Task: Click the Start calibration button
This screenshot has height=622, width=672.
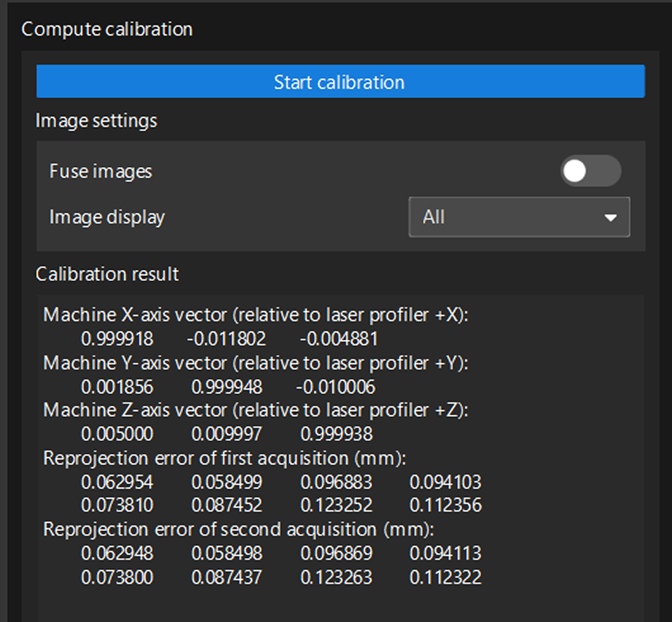Action: coord(340,82)
